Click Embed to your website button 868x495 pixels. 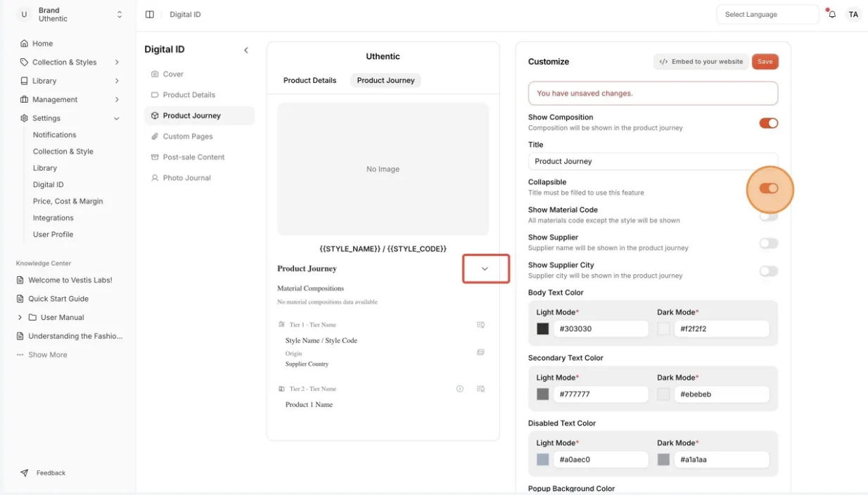tap(701, 62)
